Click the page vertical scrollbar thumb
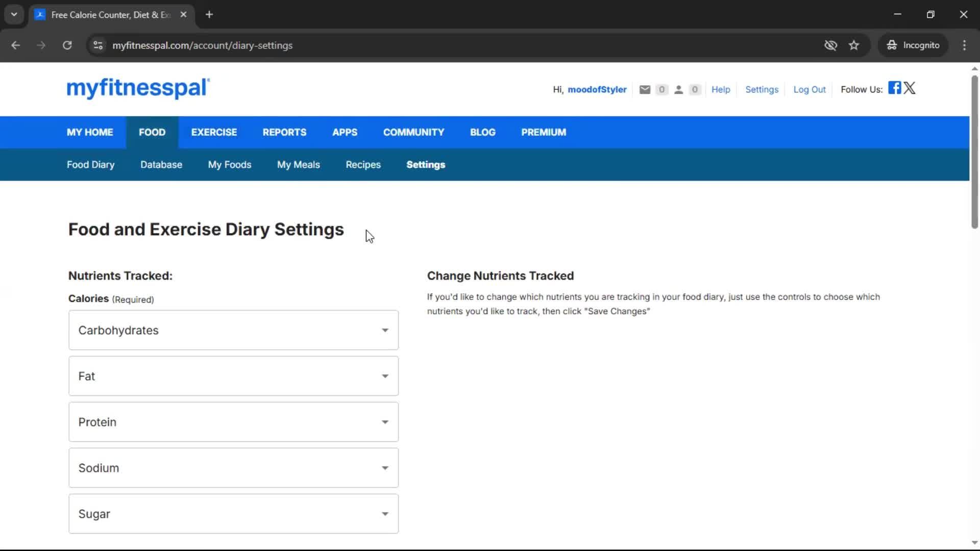 coord(974,152)
